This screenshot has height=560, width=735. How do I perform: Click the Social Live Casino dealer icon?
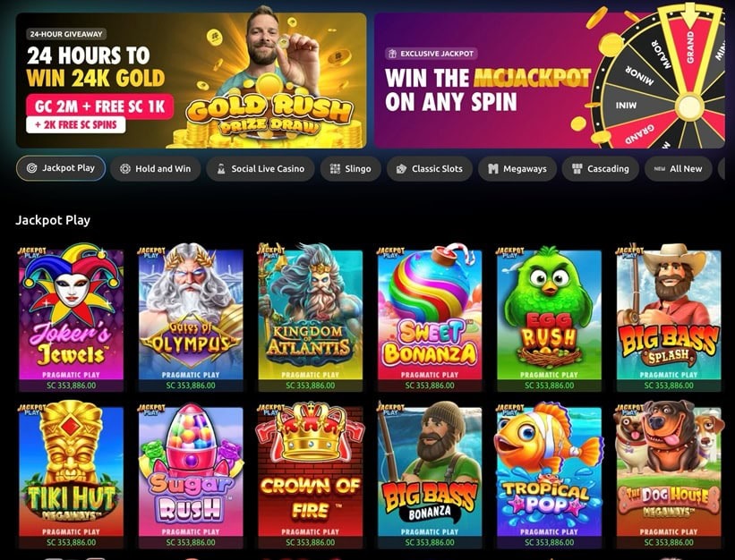click(x=221, y=169)
